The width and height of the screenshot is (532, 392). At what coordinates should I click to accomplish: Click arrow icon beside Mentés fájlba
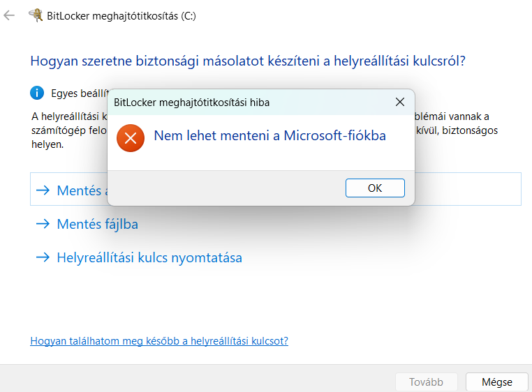(x=43, y=224)
